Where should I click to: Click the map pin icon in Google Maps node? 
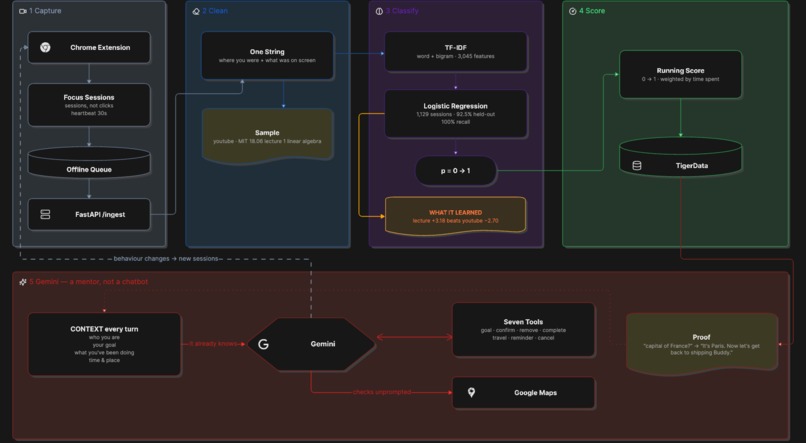(x=471, y=393)
